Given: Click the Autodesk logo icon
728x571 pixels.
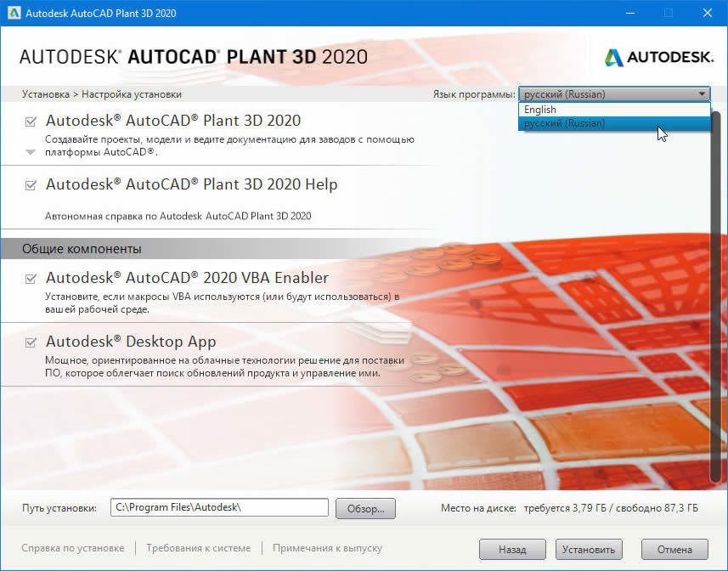Looking at the screenshot, I should click(614, 58).
